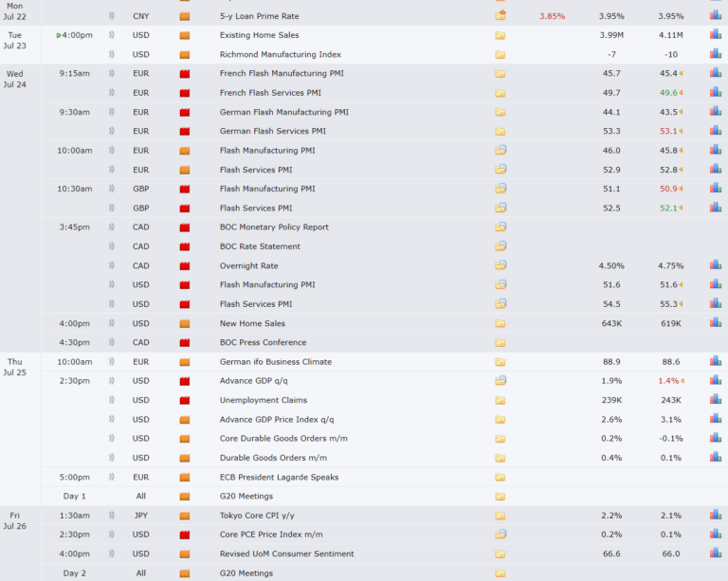Open the German Flash Services PMI event
Screen dimensions: 728x581
[272, 131]
